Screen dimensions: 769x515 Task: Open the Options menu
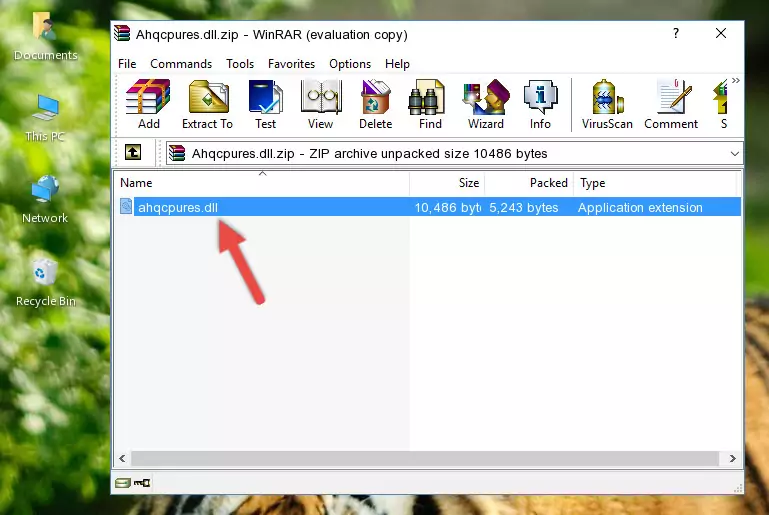click(350, 64)
